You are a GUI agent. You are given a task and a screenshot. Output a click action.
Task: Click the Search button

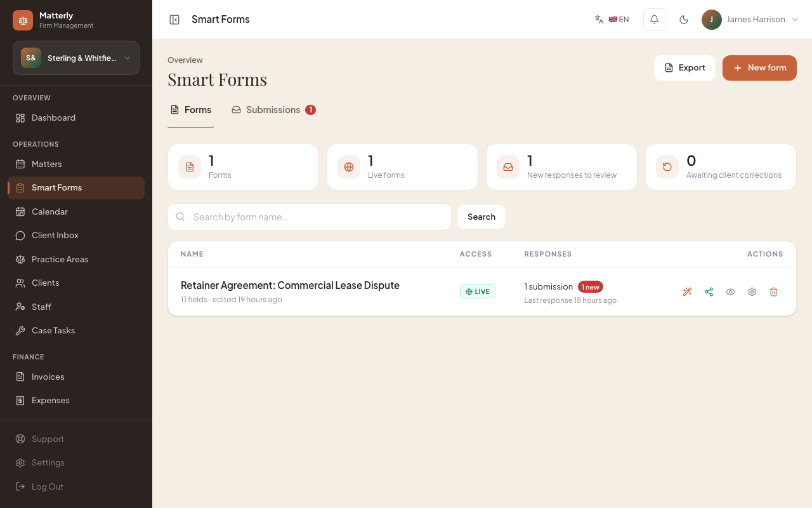click(481, 217)
